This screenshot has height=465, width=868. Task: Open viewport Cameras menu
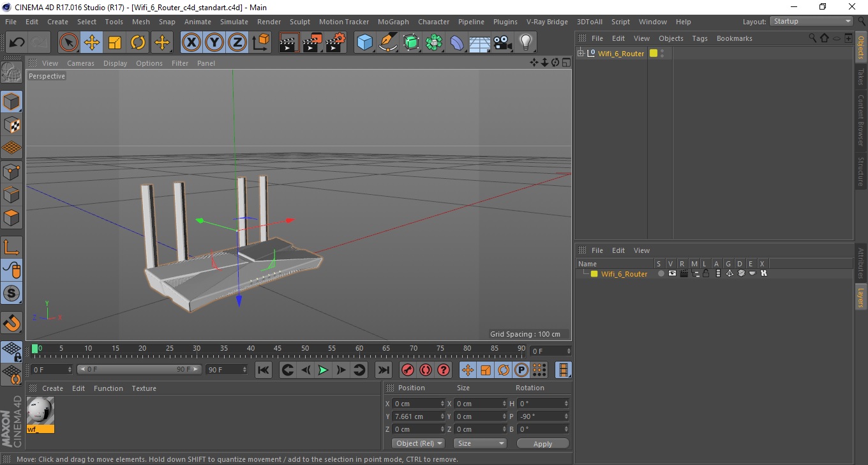[x=80, y=63]
